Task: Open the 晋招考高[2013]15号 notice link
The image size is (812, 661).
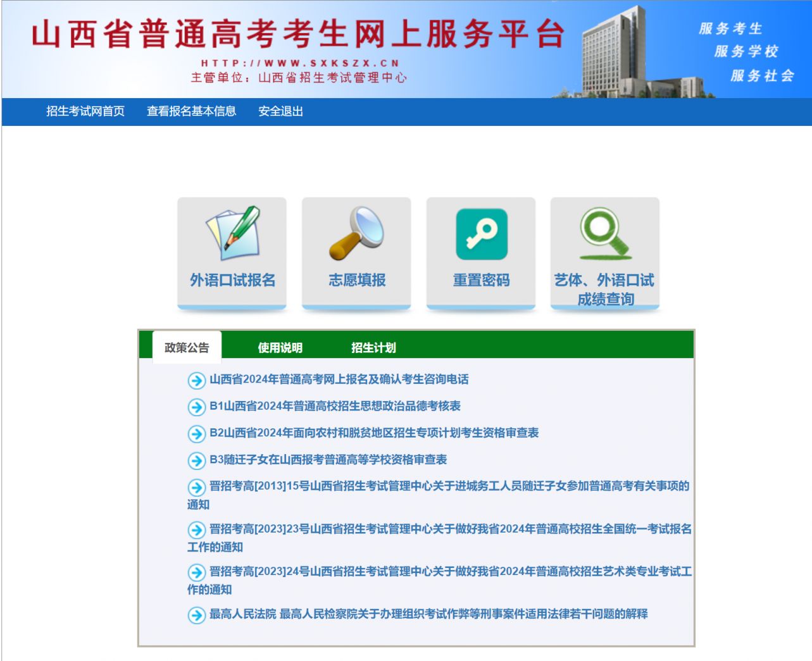Action: click(438, 495)
